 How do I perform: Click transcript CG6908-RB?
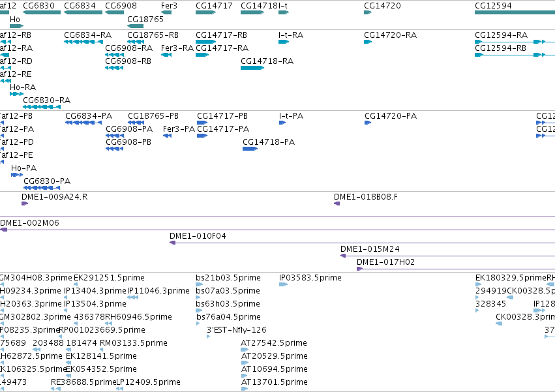point(114,68)
